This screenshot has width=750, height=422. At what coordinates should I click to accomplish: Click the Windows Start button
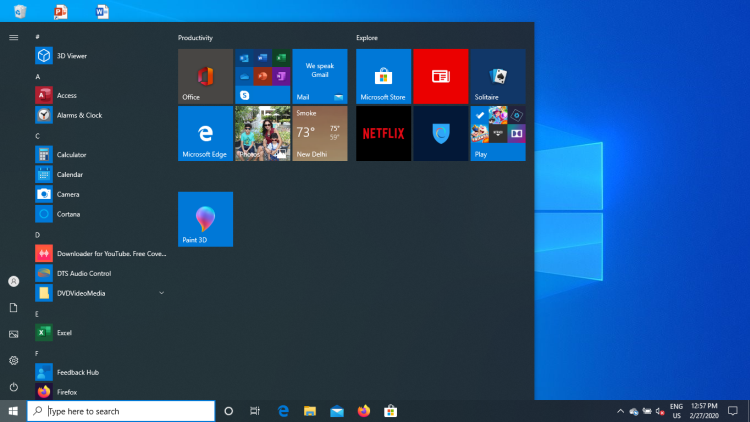13,411
